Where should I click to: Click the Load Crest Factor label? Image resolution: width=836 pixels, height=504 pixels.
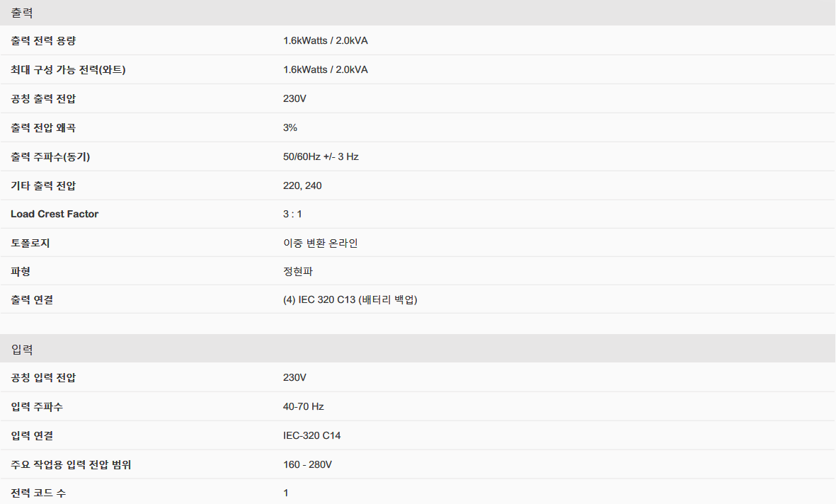(55, 214)
